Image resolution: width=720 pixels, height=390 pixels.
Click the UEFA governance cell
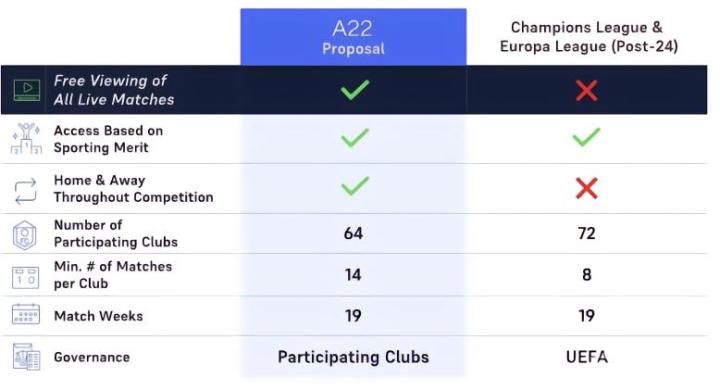click(587, 357)
